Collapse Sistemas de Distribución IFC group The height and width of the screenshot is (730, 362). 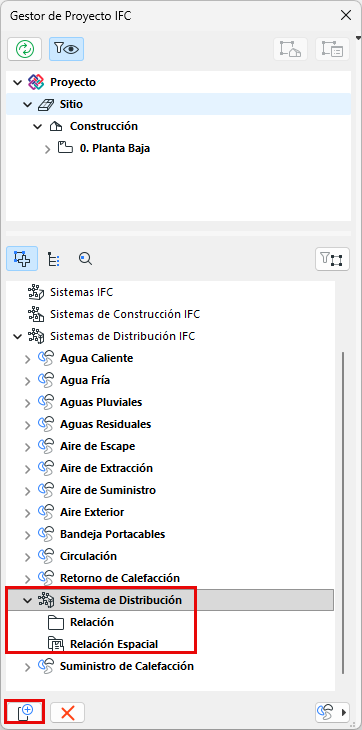pyautogui.click(x=18, y=337)
